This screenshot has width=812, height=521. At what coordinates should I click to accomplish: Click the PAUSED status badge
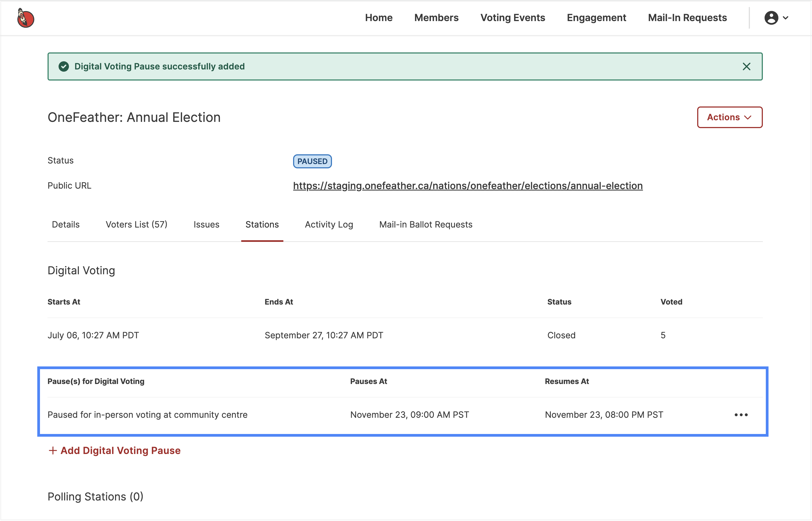coord(312,161)
